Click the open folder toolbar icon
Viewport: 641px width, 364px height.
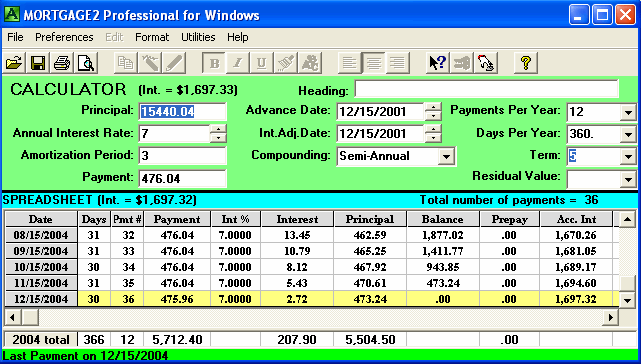(x=14, y=63)
